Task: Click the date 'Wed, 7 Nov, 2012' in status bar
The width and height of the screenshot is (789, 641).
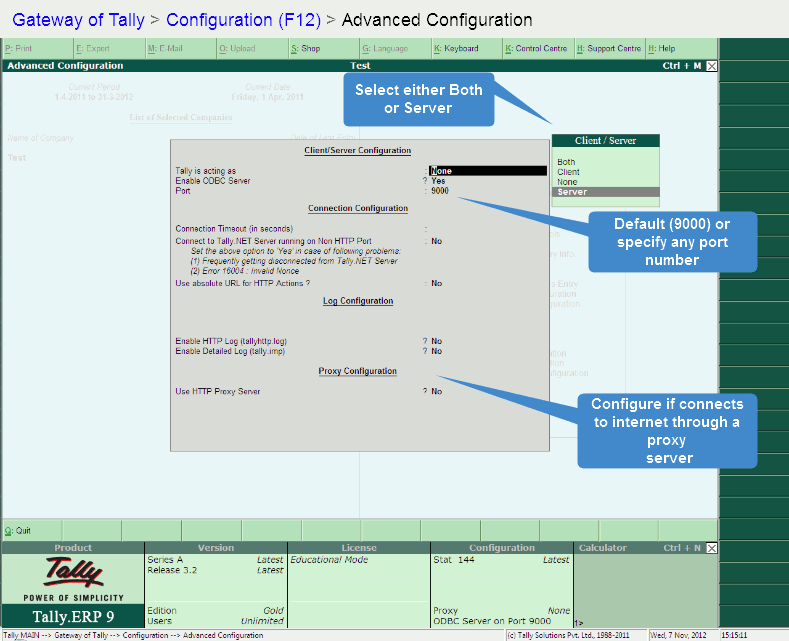Action: [679, 635]
